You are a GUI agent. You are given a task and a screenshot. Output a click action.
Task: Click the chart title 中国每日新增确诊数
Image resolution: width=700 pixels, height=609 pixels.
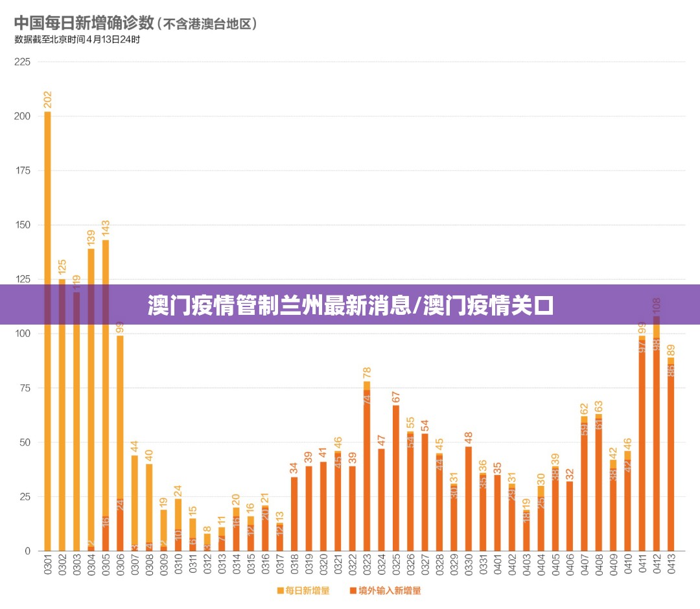(84, 23)
